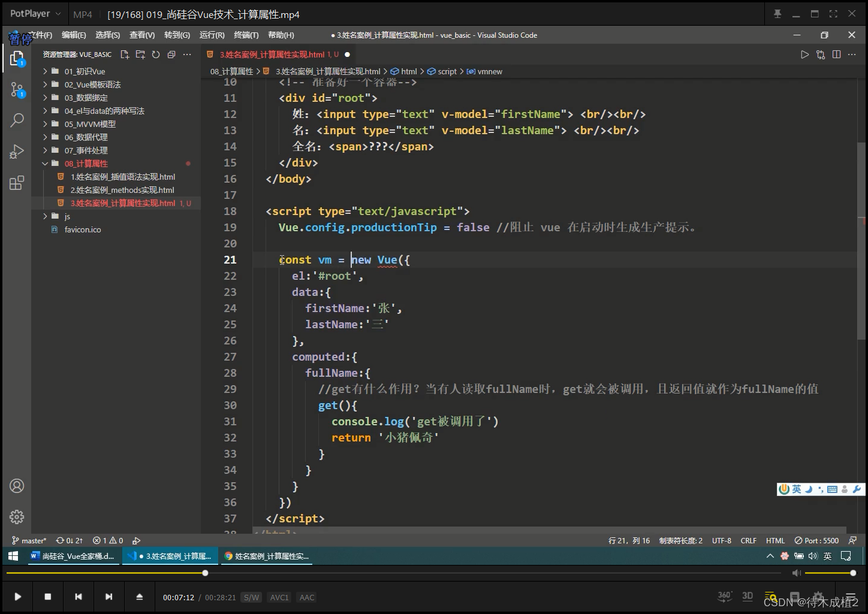Open the Accounts icon in activity bar

point(17,486)
